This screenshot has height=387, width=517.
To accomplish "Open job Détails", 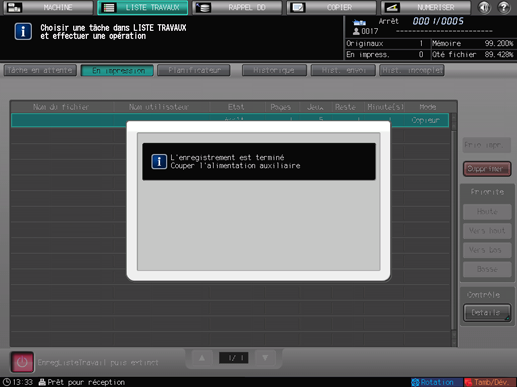I will click(x=487, y=313).
